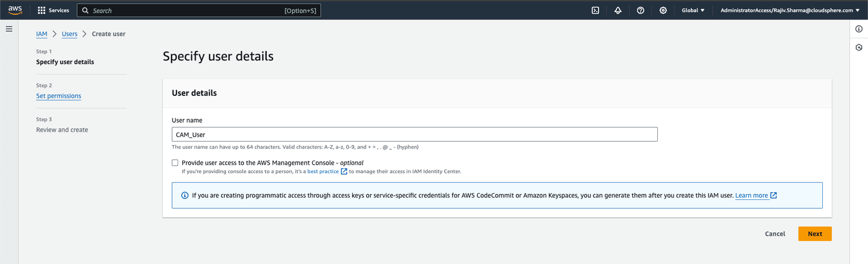The width and height of the screenshot is (868, 264).
Task: Click the User name input field
Action: [415, 134]
